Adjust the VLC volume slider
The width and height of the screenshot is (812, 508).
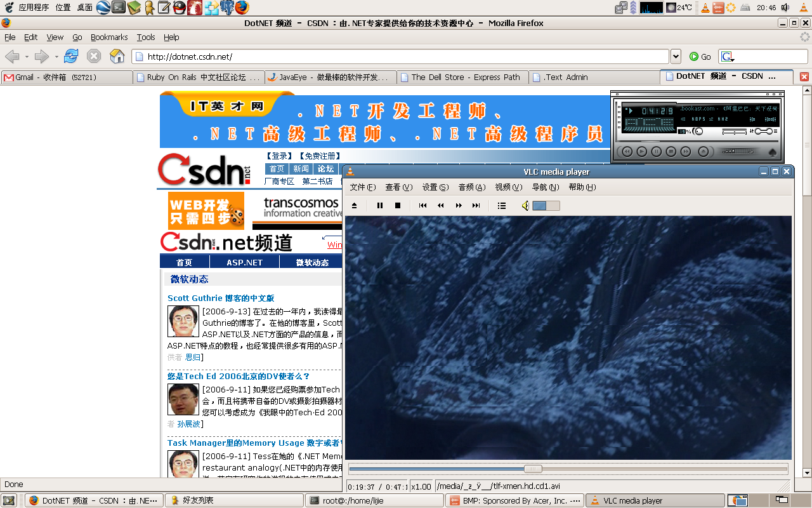[546, 206]
